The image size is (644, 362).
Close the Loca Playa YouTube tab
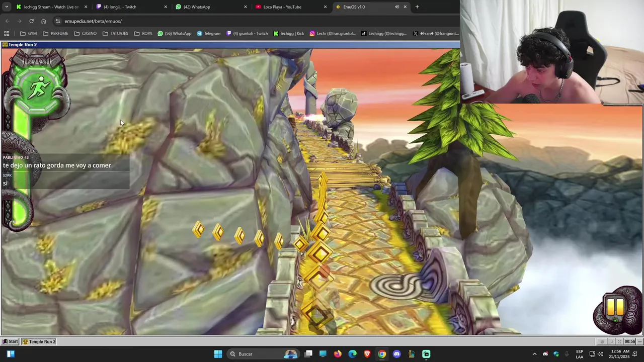tap(325, 7)
